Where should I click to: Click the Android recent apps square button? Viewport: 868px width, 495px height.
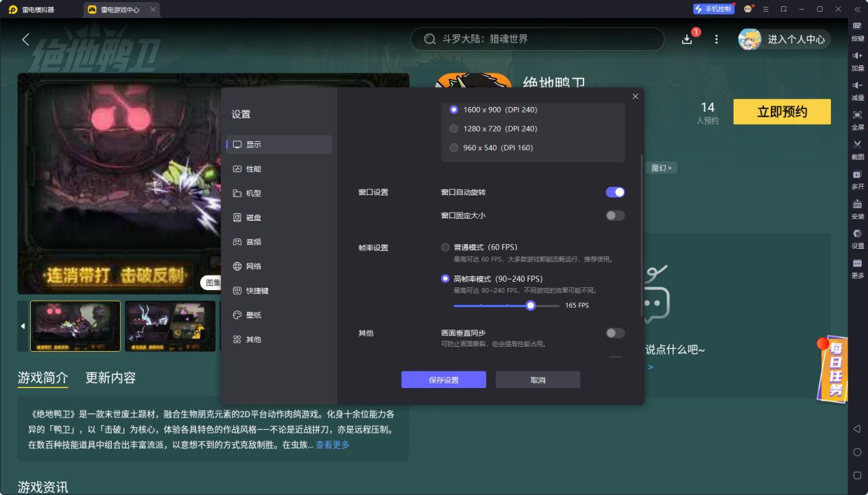[x=857, y=475]
